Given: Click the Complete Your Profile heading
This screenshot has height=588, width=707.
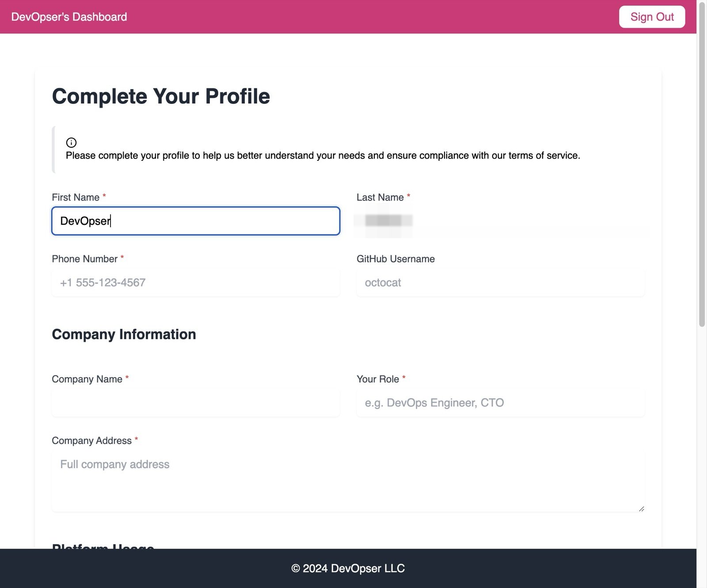Looking at the screenshot, I should [x=161, y=96].
